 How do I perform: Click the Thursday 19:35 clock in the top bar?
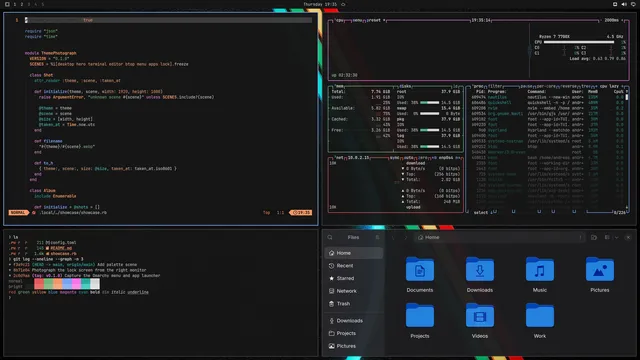[x=320, y=4]
